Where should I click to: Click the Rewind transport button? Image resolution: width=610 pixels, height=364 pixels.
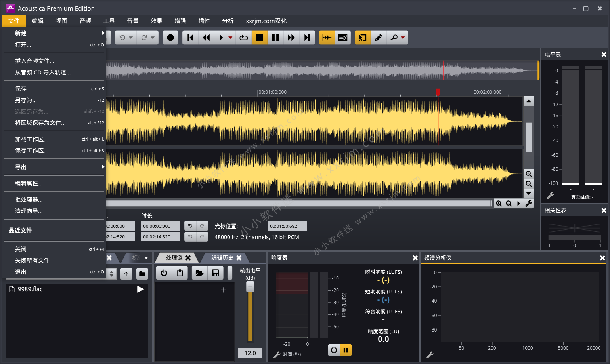pyautogui.click(x=206, y=38)
